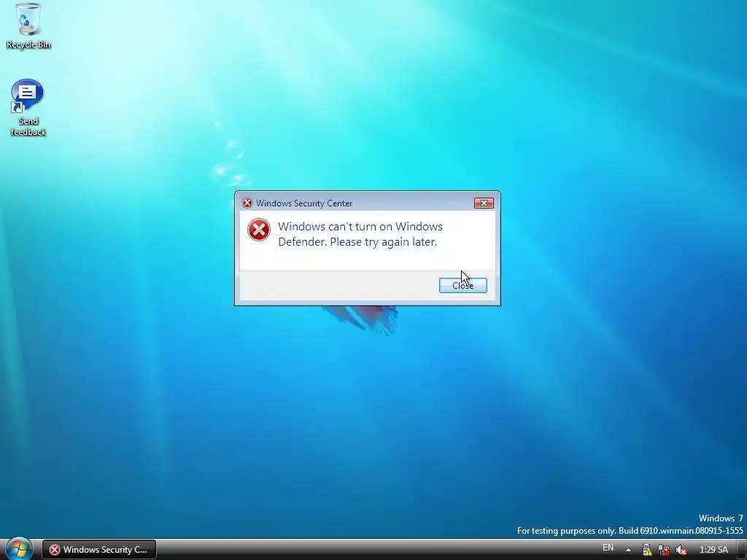The height and width of the screenshot is (560, 747).
Task: Click the dialog title bar error icon
Action: click(247, 203)
